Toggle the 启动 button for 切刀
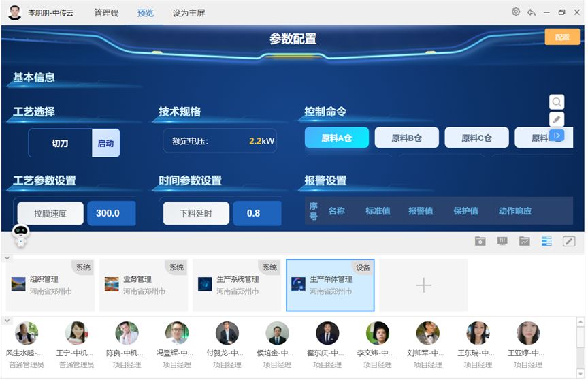588x382 pixels. [105, 144]
